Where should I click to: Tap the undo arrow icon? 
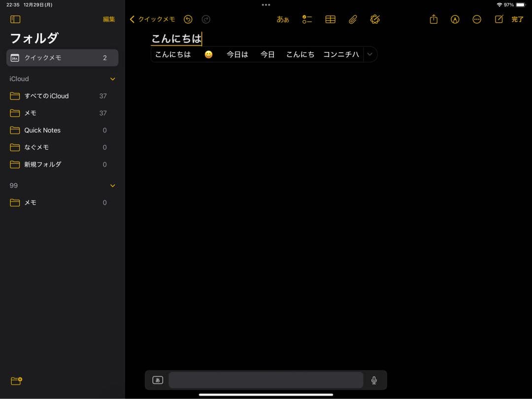(188, 19)
